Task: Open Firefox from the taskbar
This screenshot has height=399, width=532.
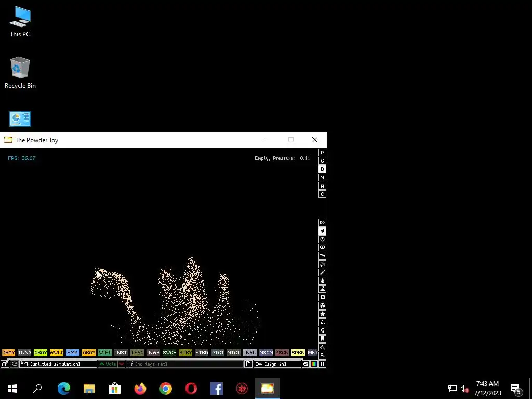Action: pyautogui.click(x=140, y=389)
